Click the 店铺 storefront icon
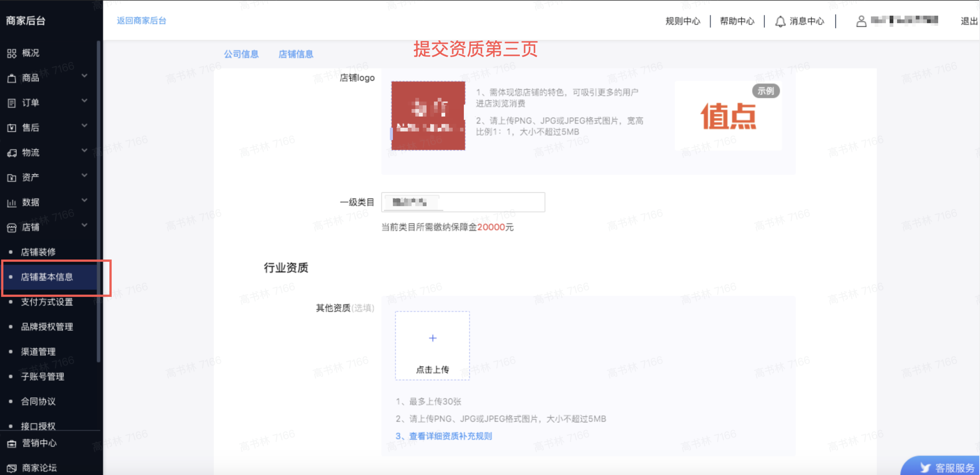The height and width of the screenshot is (475, 980). 12,227
